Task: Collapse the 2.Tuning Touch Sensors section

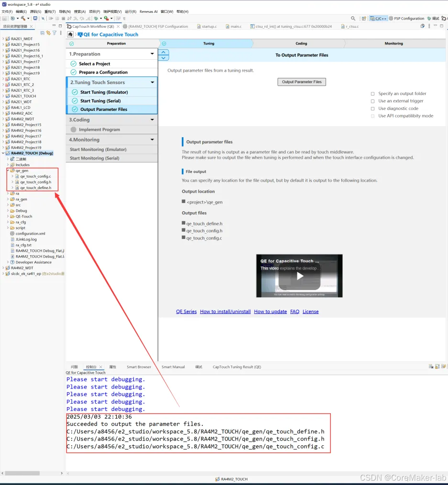Action: (152, 82)
